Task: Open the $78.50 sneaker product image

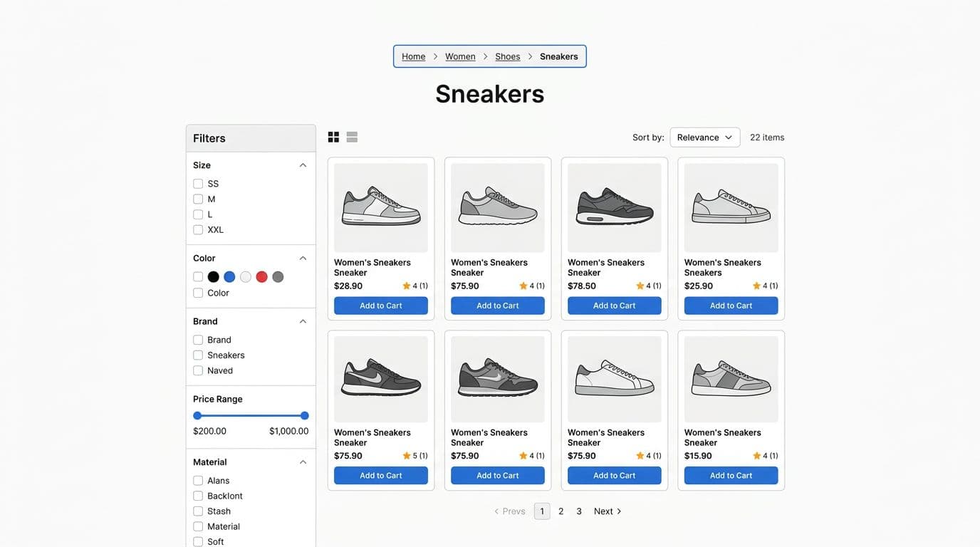Action: coord(614,207)
